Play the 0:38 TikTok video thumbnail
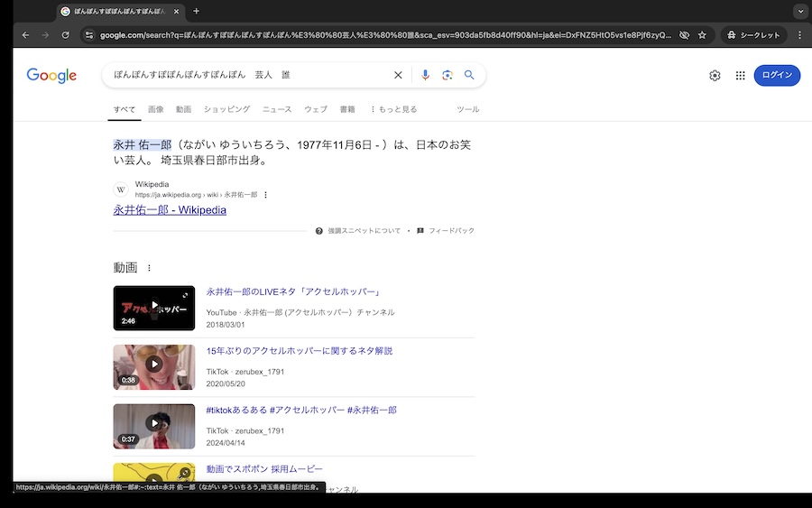This screenshot has width=812, height=508. coord(154,367)
